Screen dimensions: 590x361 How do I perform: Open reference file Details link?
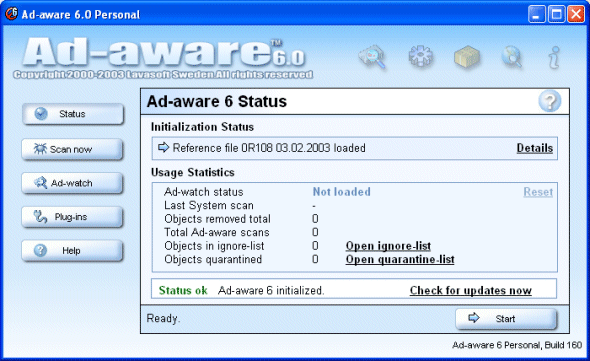(535, 148)
